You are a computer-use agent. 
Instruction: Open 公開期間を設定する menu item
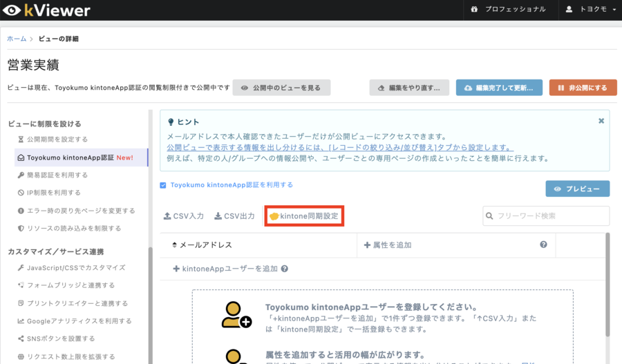click(57, 140)
